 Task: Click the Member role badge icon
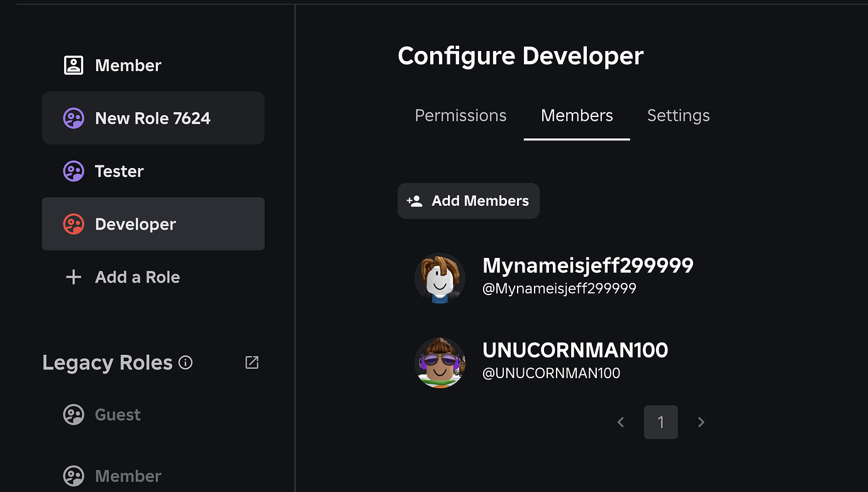pyautogui.click(x=74, y=64)
